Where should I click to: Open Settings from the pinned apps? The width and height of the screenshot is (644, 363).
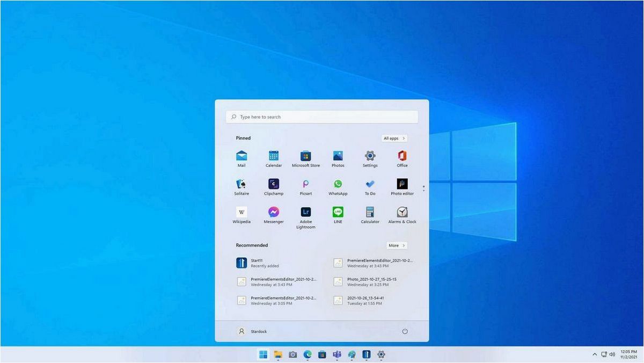(370, 158)
